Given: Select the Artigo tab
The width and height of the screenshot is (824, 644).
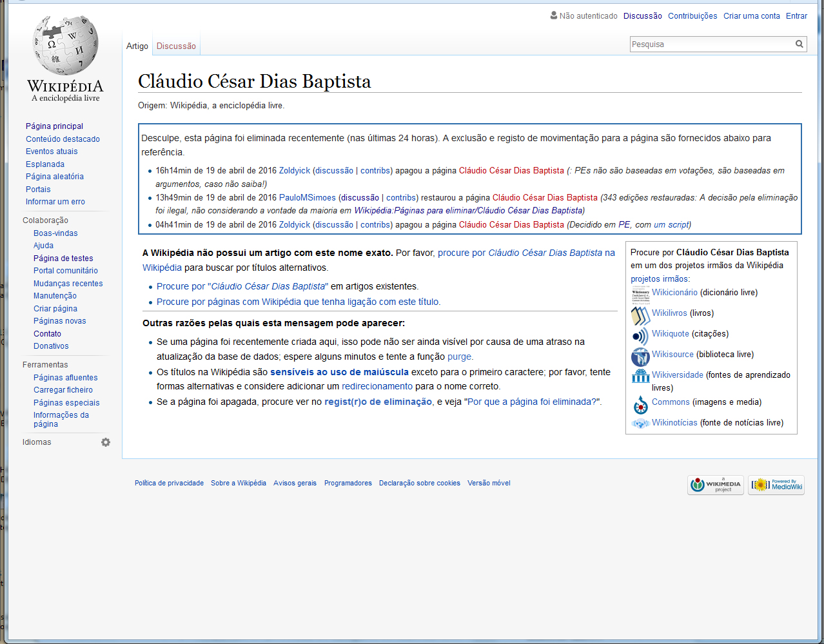Looking at the screenshot, I should (x=137, y=46).
